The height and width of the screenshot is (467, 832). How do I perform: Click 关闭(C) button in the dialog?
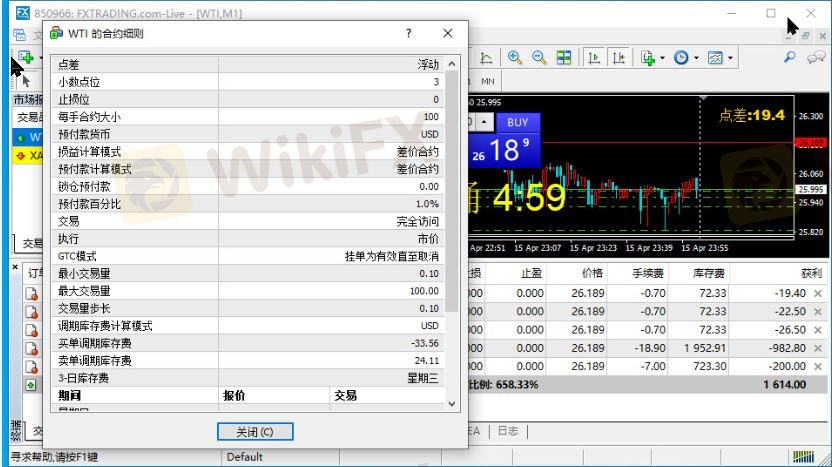point(253,432)
